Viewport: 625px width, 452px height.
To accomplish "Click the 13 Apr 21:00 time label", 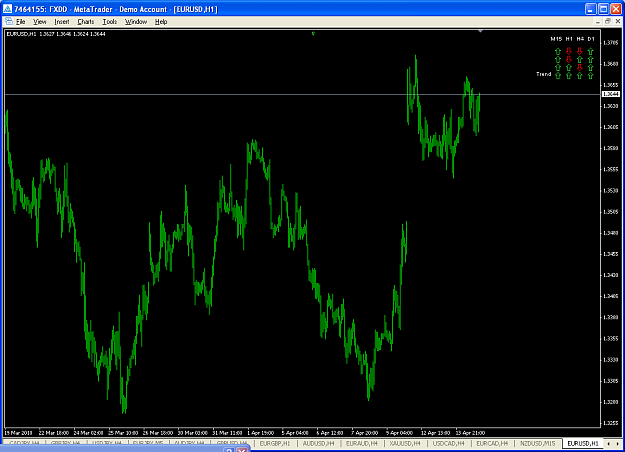I will [x=470, y=433].
